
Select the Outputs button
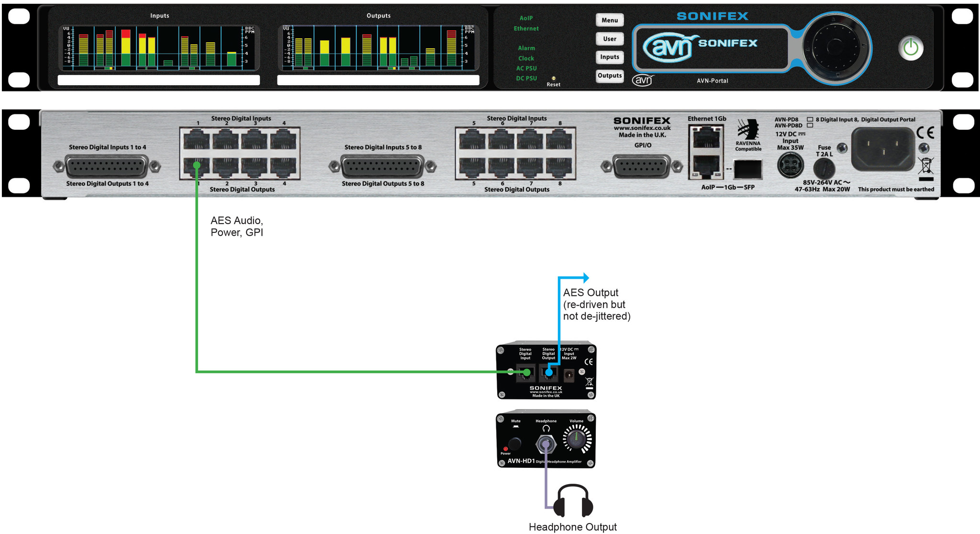610,76
